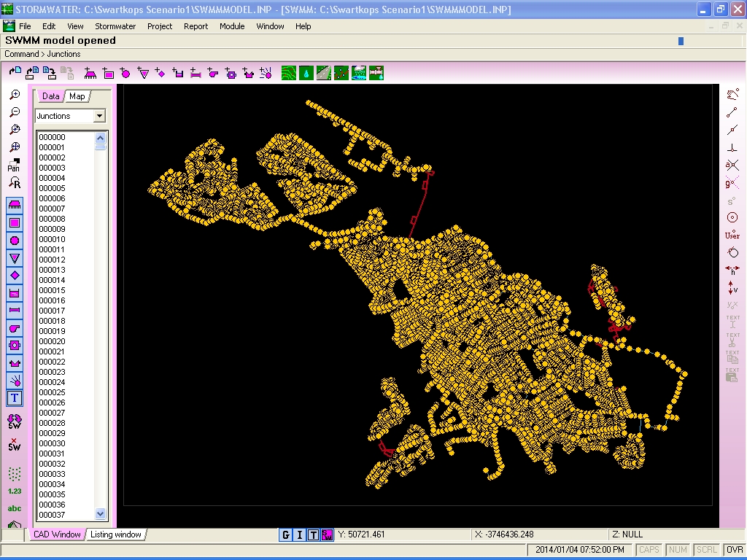Select the snap-to-circle center tool on right

point(732,217)
